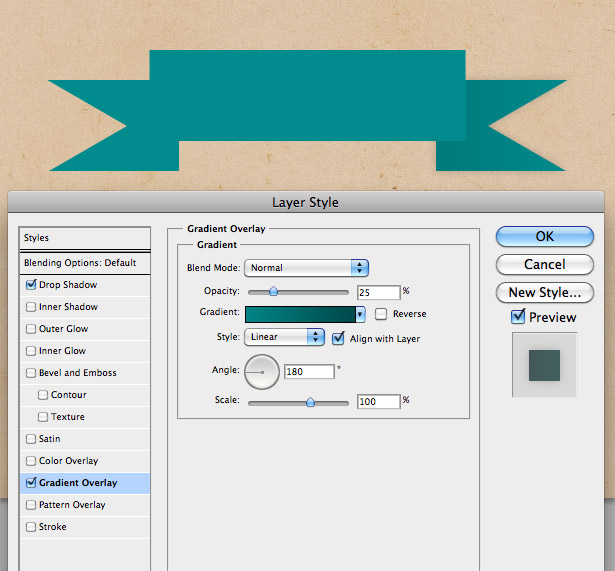
Task: Click the teal ribbon banner on canvas
Action: click(307, 111)
